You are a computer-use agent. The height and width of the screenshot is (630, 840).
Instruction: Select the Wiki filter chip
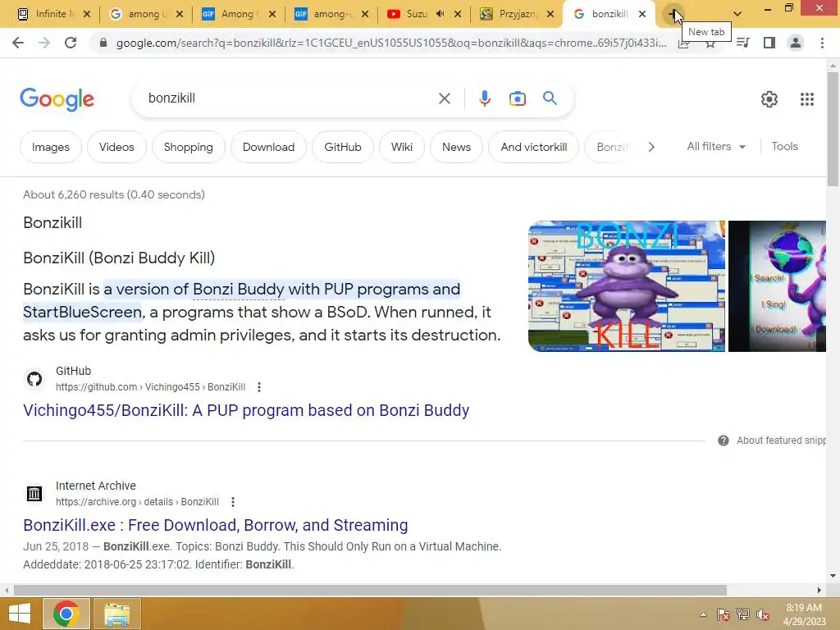click(x=402, y=147)
